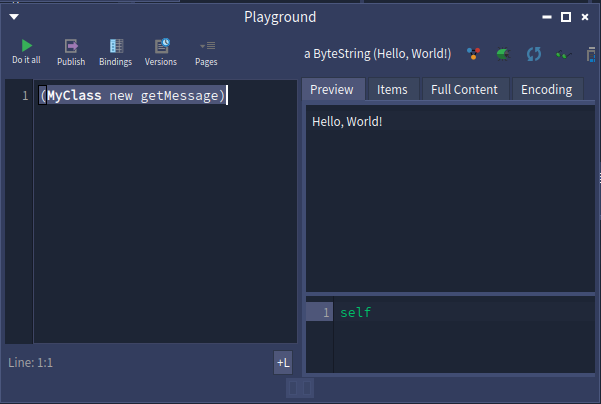
Task: Show playground Versions history
Action: pos(160,52)
